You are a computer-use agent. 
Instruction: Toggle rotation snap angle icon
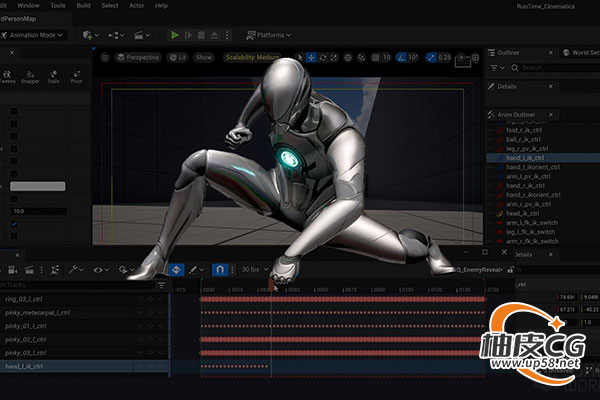[x=401, y=57]
